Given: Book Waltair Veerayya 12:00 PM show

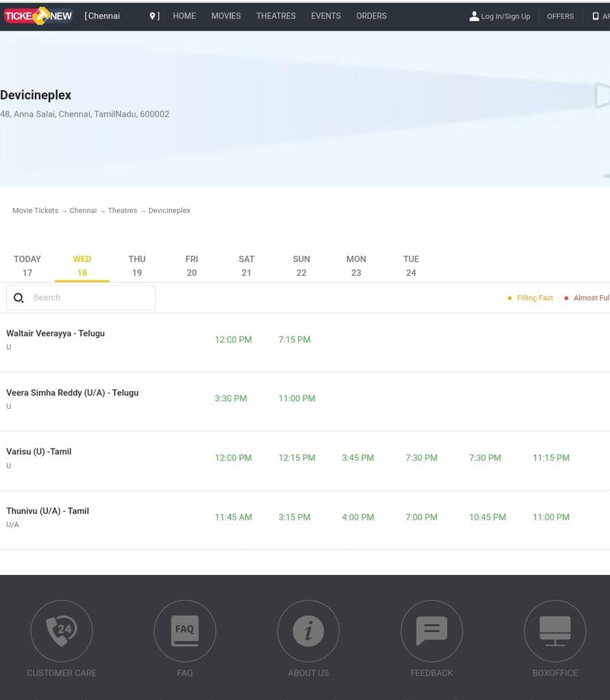Looking at the screenshot, I should (x=233, y=340).
